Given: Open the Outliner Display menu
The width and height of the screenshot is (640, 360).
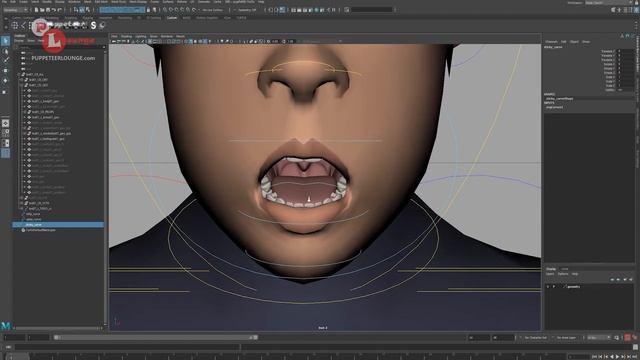Looking at the screenshot, I should (x=19, y=41).
